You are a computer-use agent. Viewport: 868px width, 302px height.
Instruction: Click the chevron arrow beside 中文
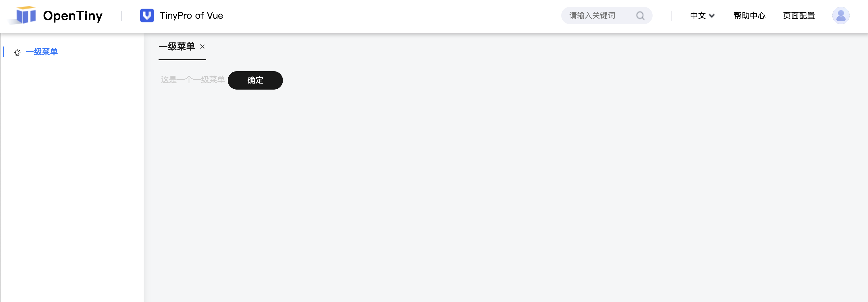[x=712, y=16]
